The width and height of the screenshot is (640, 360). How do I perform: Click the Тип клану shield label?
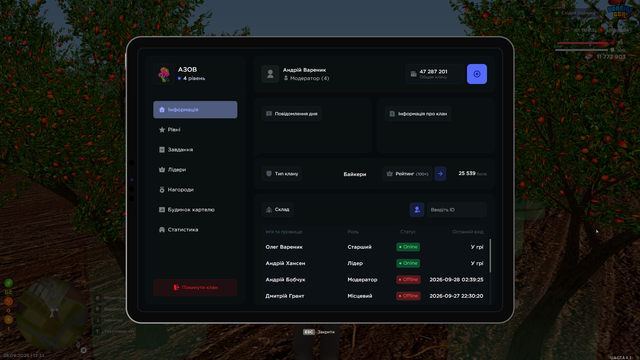click(x=282, y=174)
